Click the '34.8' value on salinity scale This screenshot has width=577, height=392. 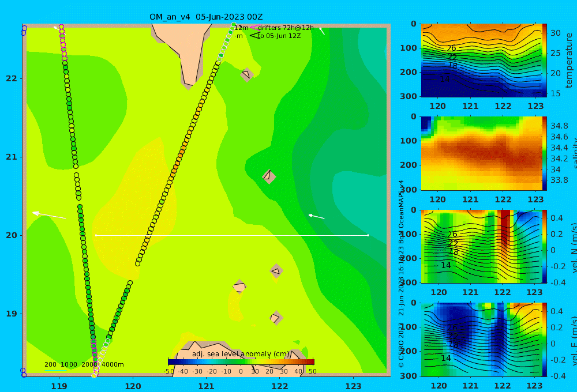[559, 126]
